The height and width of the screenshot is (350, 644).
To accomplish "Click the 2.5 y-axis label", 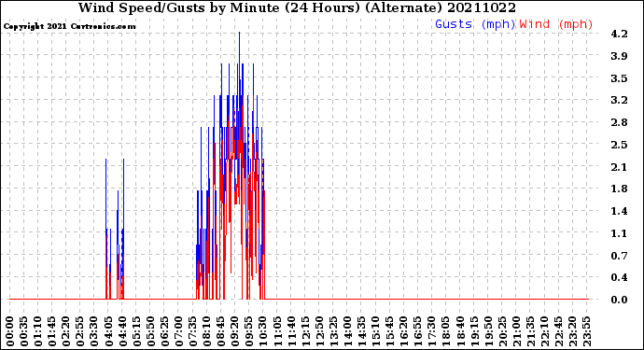I will click(x=619, y=145).
